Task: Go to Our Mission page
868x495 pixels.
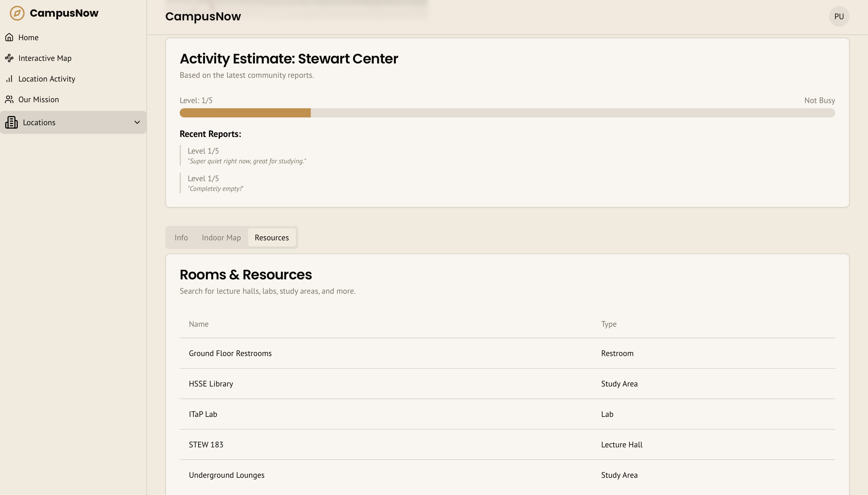Action: (x=38, y=100)
